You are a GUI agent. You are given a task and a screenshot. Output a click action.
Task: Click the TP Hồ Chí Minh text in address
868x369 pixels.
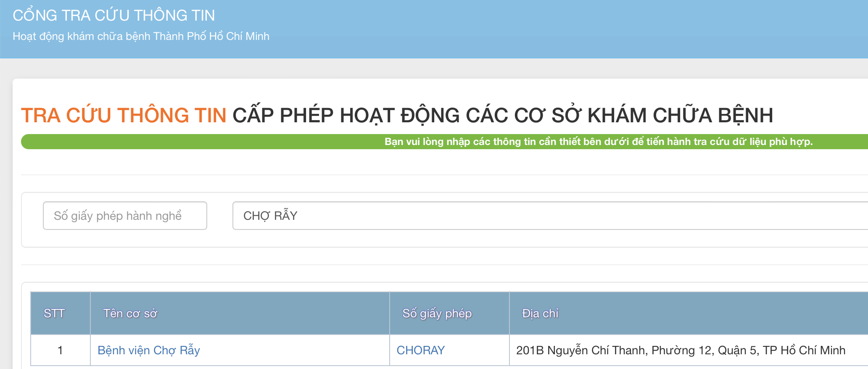point(804,351)
